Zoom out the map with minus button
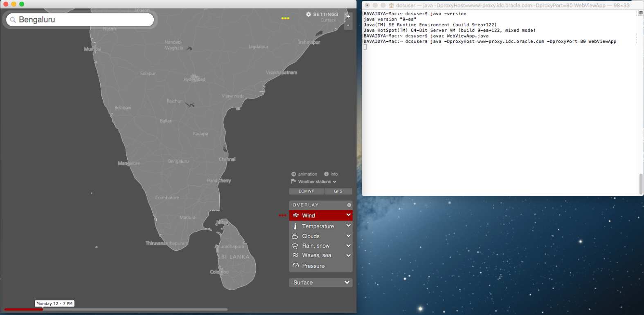Image resolution: width=644 pixels, height=315 pixels. [348, 25]
